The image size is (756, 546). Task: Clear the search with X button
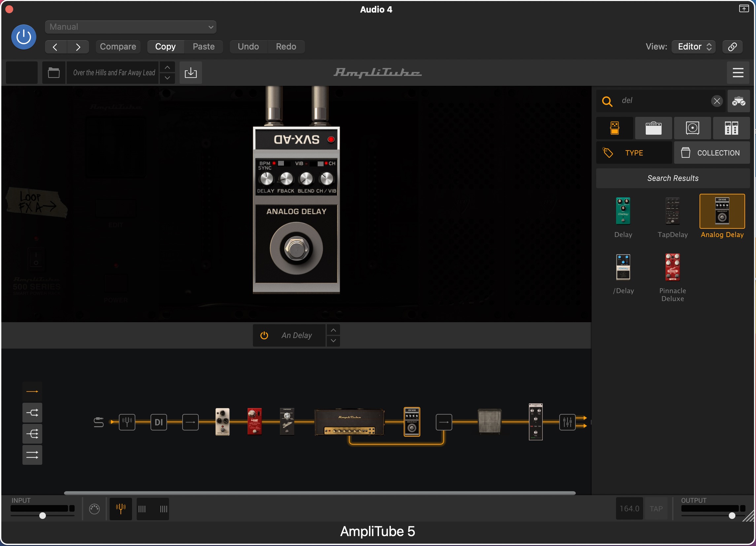717,101
